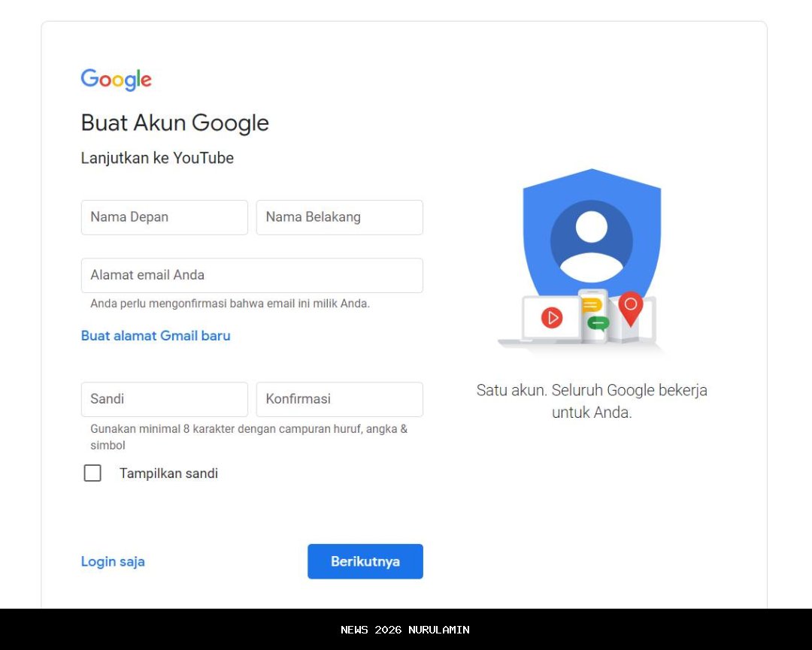Click the Satu akun slogan text
The height and width of the screenshot is (650, 812).
pos(592,401)
